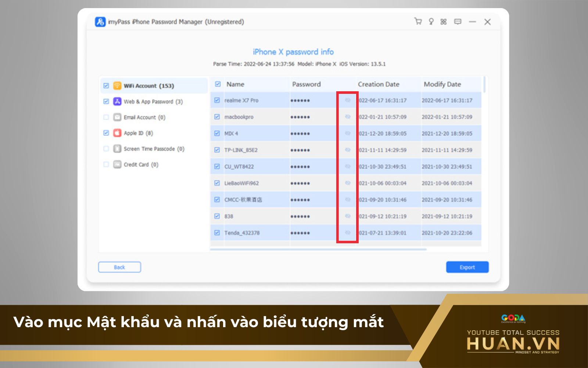
Task: Reveal password for realme X7 Pro
Action: tap(348, 100)
